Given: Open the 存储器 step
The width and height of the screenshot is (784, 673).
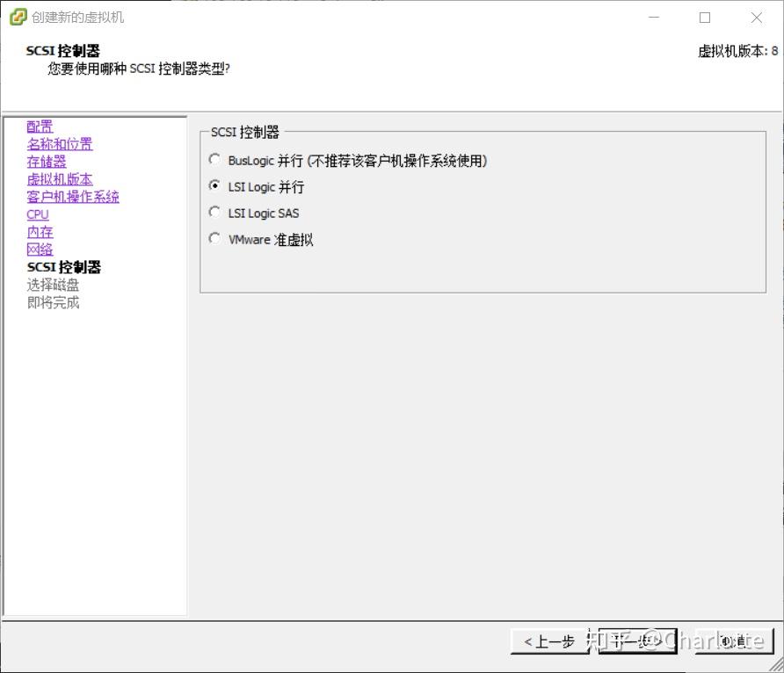Looking at the screenshot, I should click(47, 161).
